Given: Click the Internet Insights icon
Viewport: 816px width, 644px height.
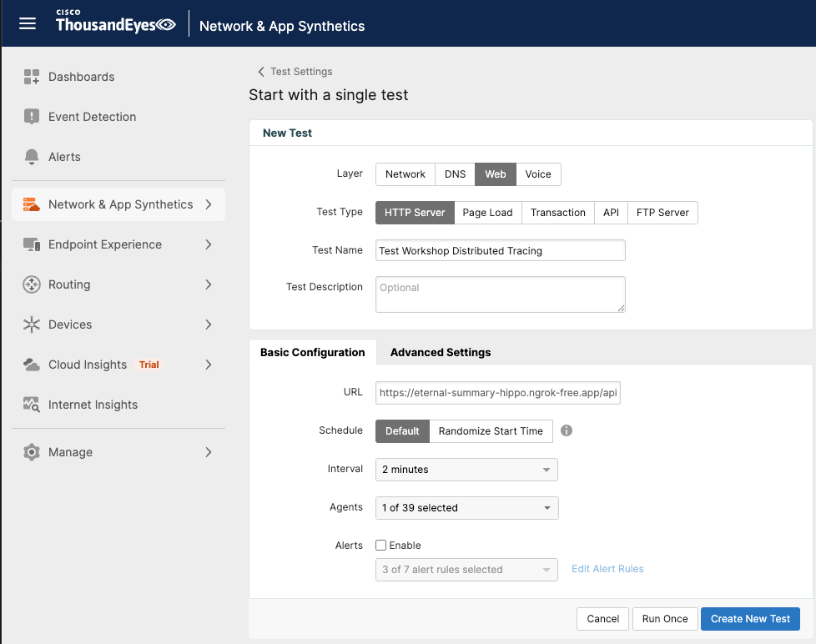Looking at the screenshot, I should pyautogui.click(x=31, y=405).
